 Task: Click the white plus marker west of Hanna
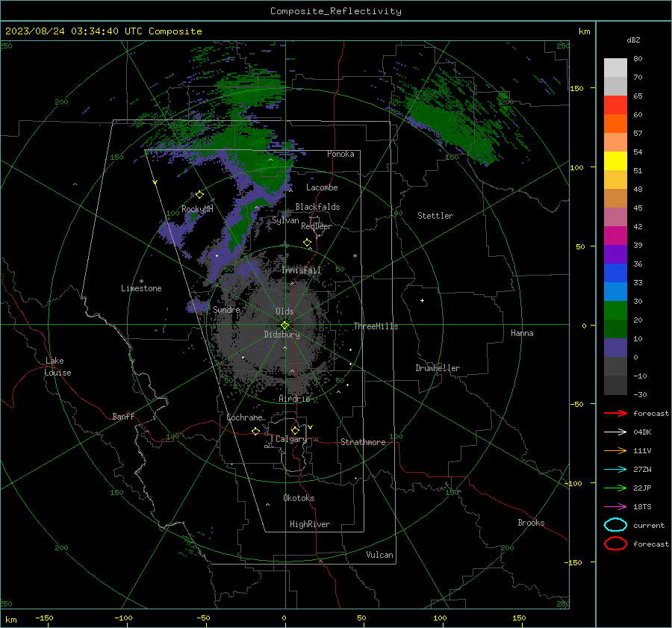point(422,300)
